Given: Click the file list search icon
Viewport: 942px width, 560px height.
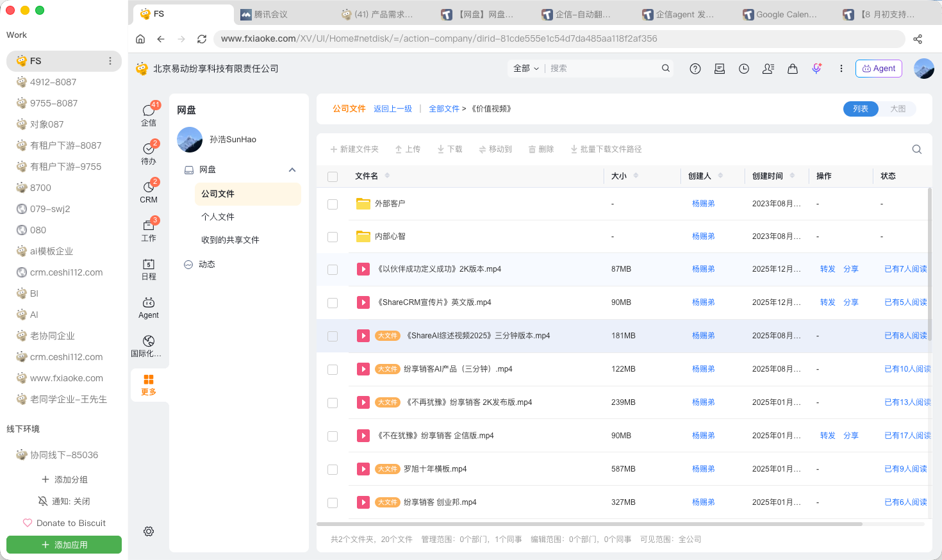Looking at the screenshot, I should coord(917,149).
